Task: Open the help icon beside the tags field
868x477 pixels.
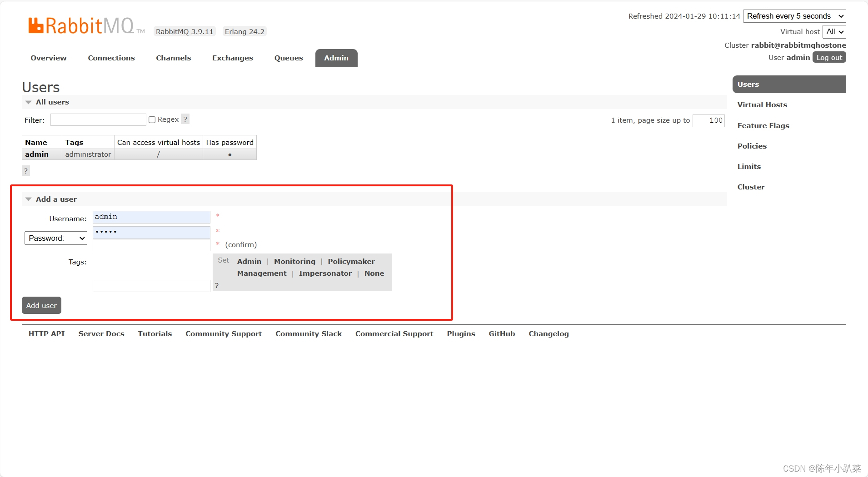Action: tap(217, 285)
